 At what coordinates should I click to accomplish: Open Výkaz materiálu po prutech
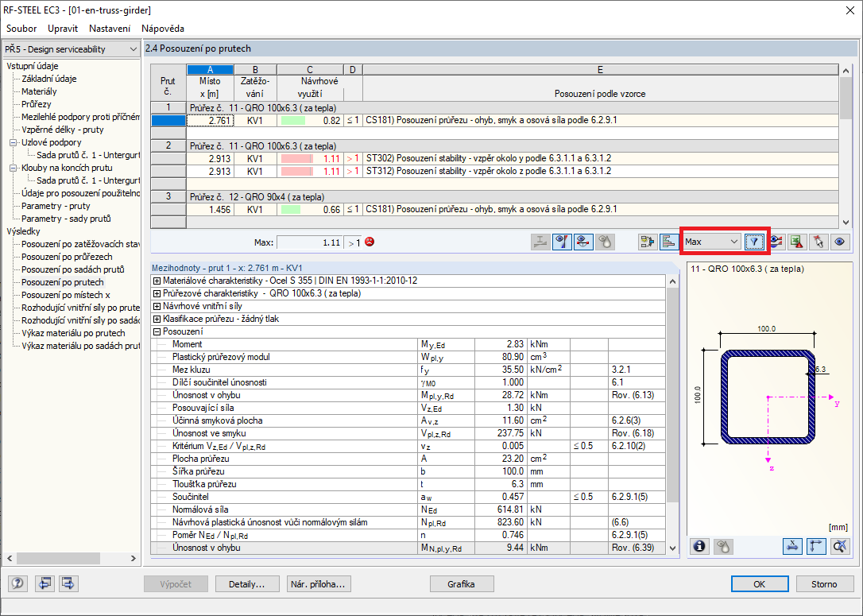(x=73, y=333)
